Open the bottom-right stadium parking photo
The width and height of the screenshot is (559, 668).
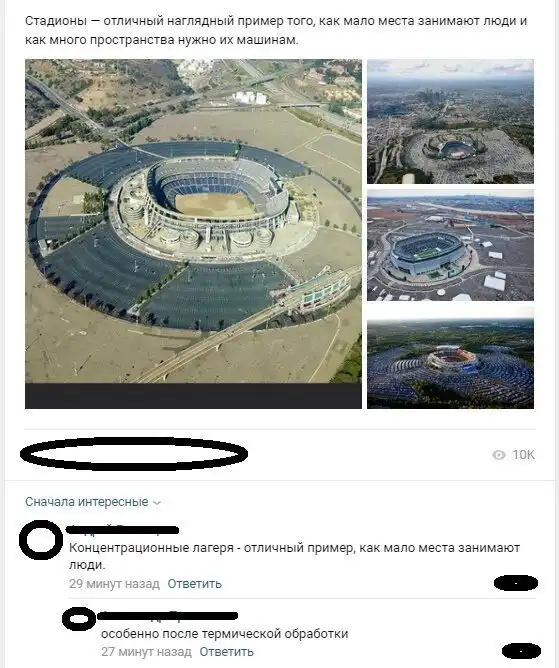pyautogui.click(x=450, y=358)
